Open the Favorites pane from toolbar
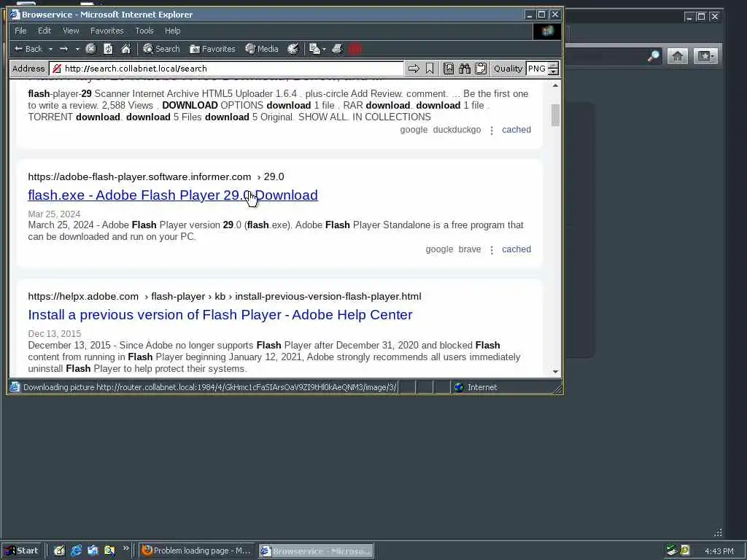Viewport: 747px width, 560px height. [x=212, y=49]
